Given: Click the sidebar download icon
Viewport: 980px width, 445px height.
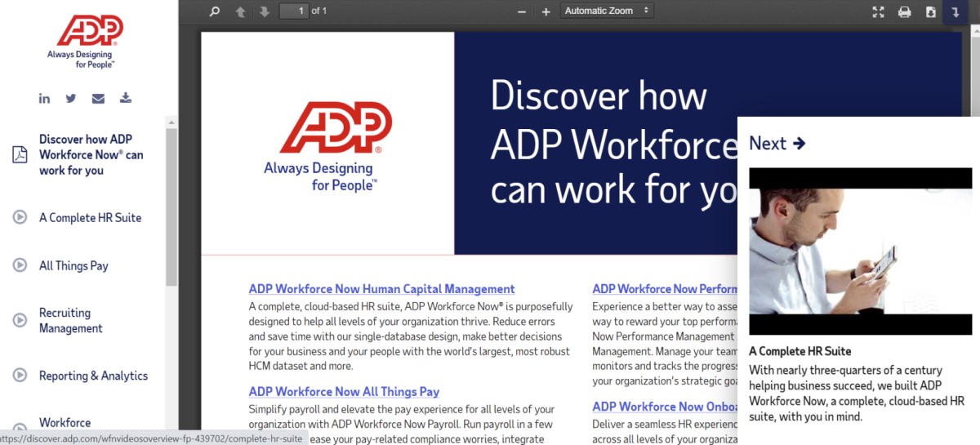Looking at the screenshot, I should point(125,99).
